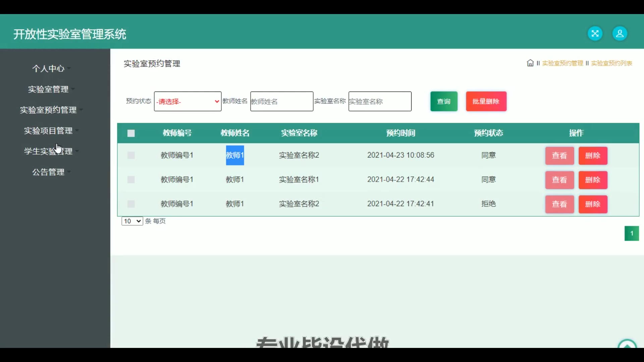The height and width of the screenshot is (362, 644).
Task: Open the 实验室预约管理 sidebar menu
Action: [49, 110]
